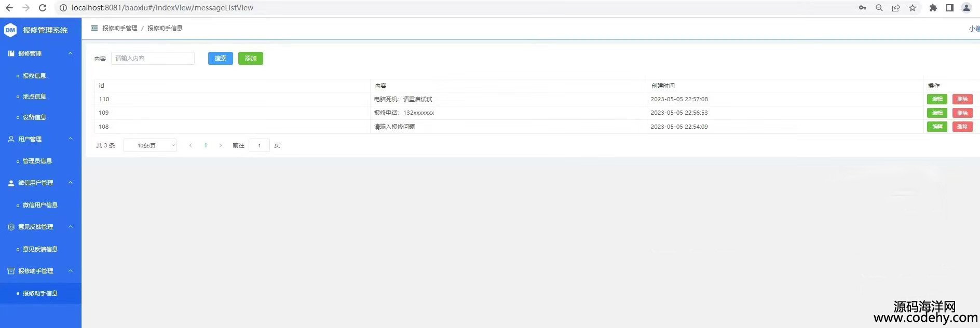
Task: Open browser extensions puzzle icon
Action: [933, 8]
